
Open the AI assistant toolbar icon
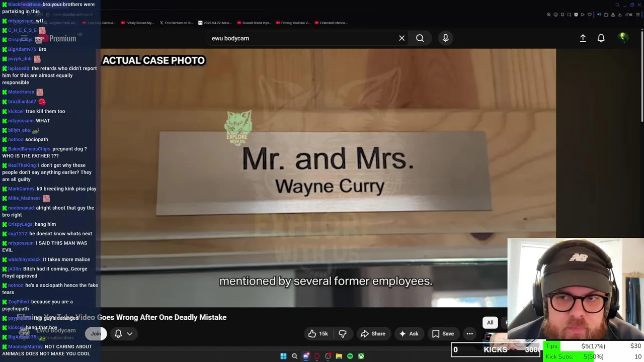point(628,15)
